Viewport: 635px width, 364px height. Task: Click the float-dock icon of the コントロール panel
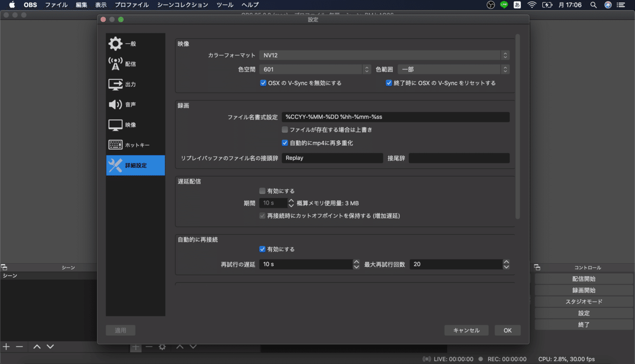[x=538, y=267]
